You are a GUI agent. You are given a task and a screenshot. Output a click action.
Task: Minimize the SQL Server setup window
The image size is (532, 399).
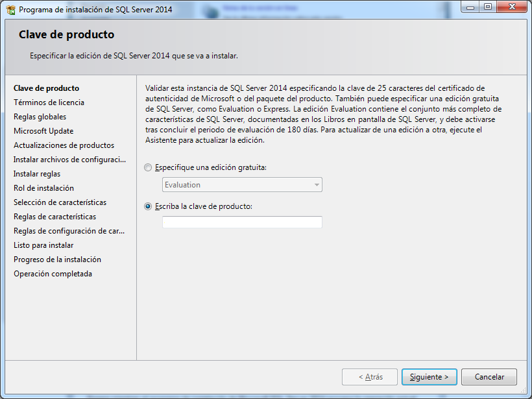[470, 7]
